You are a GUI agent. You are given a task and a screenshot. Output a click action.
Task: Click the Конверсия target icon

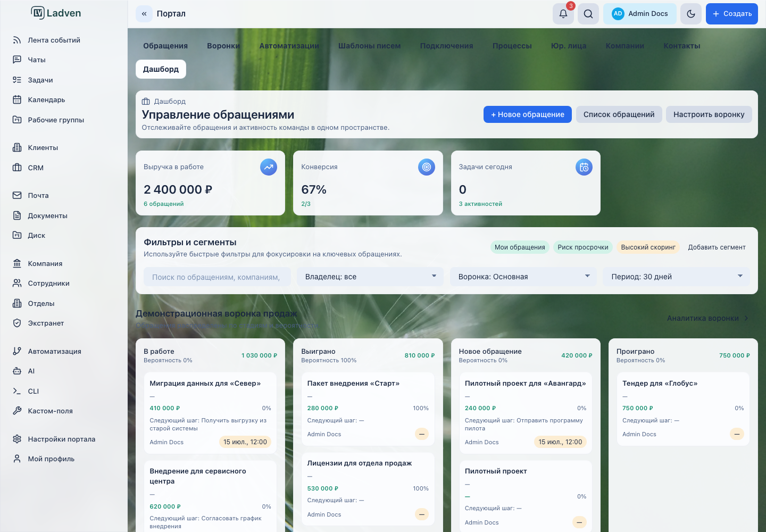pos(427,167)
